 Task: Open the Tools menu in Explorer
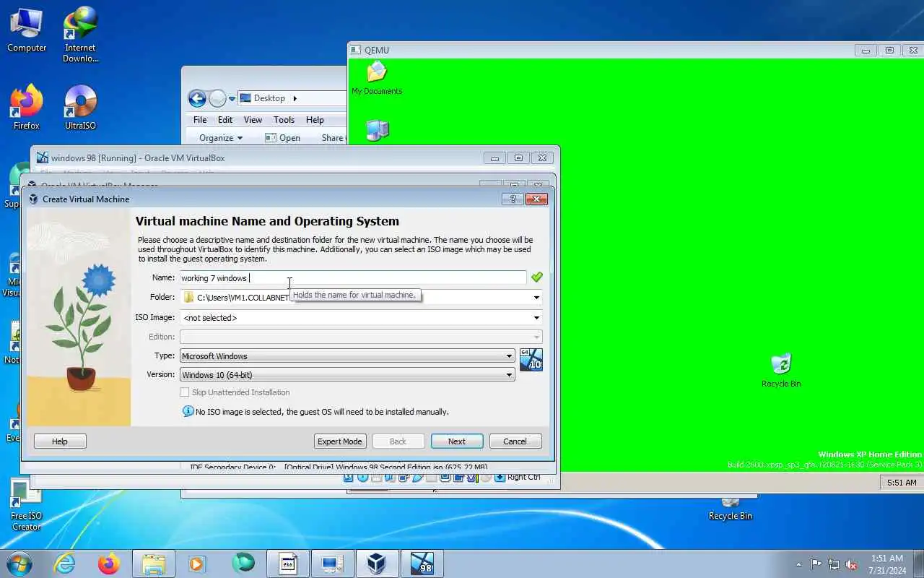(x=284, y=120)
